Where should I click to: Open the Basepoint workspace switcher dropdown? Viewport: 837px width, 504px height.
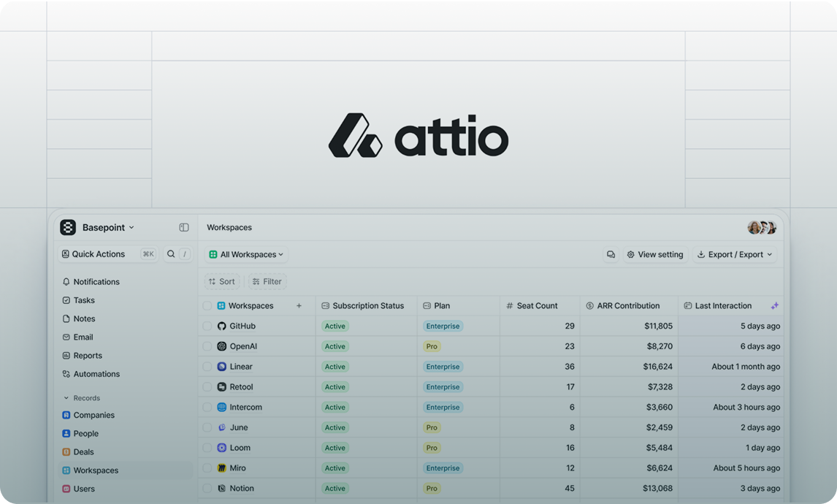(x=107, y=227)
